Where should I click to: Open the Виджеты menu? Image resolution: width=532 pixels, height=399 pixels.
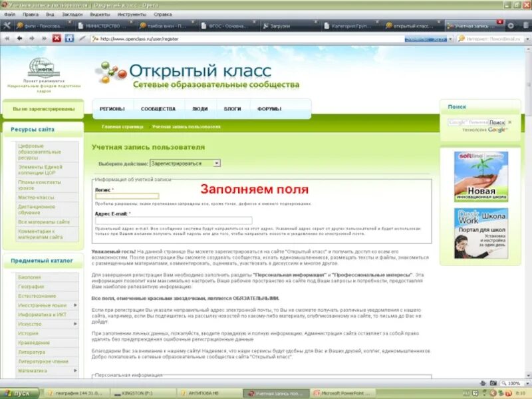tap(100, 15)
